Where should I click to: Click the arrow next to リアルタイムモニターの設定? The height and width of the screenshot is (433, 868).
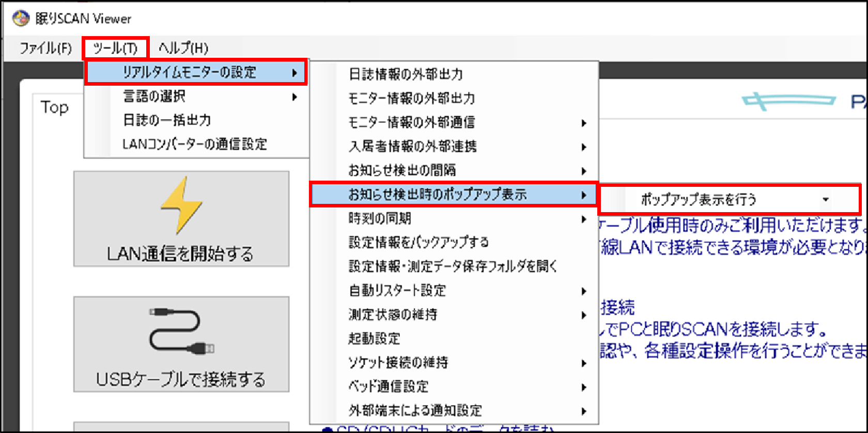tap(295, 73)
